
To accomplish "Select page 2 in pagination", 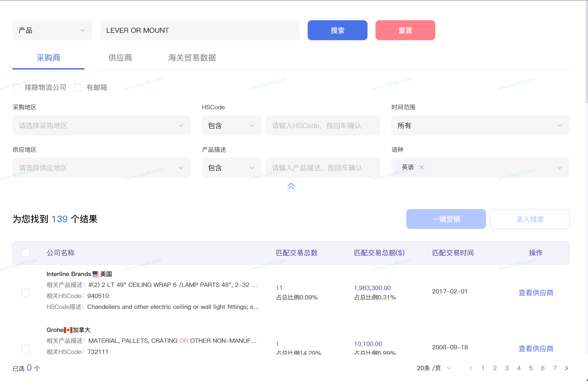I will [x=495, y=368].
